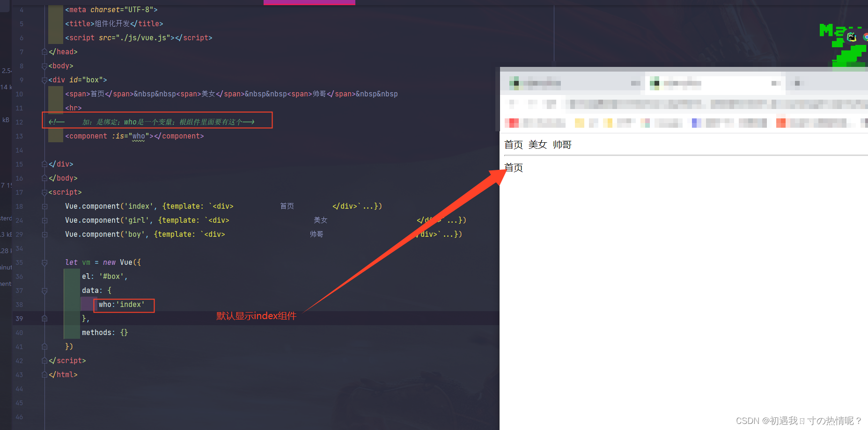Click the <span>首页</span> code on line 10
The width and height of the screenshot is (868, 430).
[x=99, y=94]
